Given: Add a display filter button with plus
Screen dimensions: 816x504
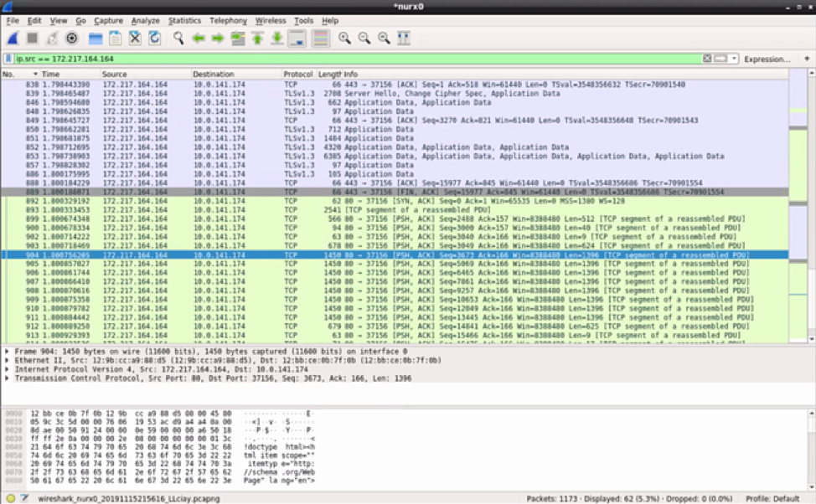Looking at the screenshot, I should [x=807, y=59].
